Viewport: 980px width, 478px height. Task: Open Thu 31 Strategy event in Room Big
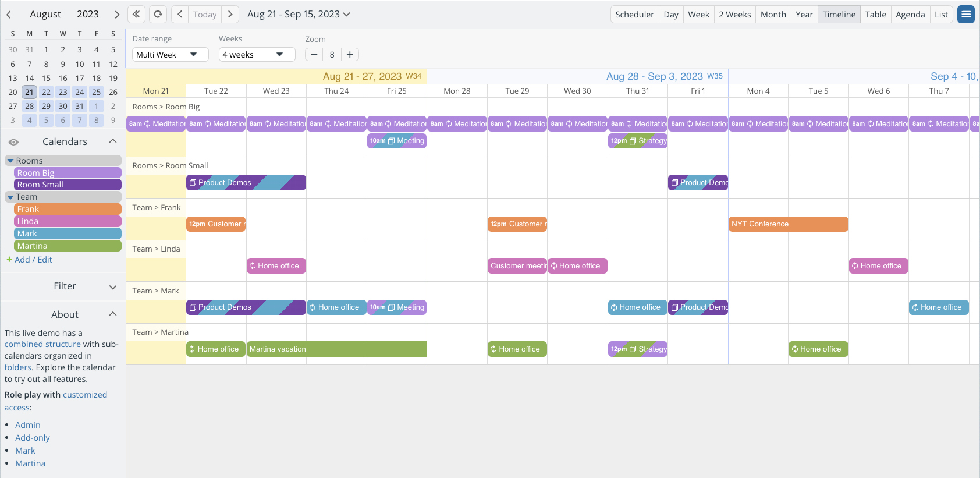(638, 141)
